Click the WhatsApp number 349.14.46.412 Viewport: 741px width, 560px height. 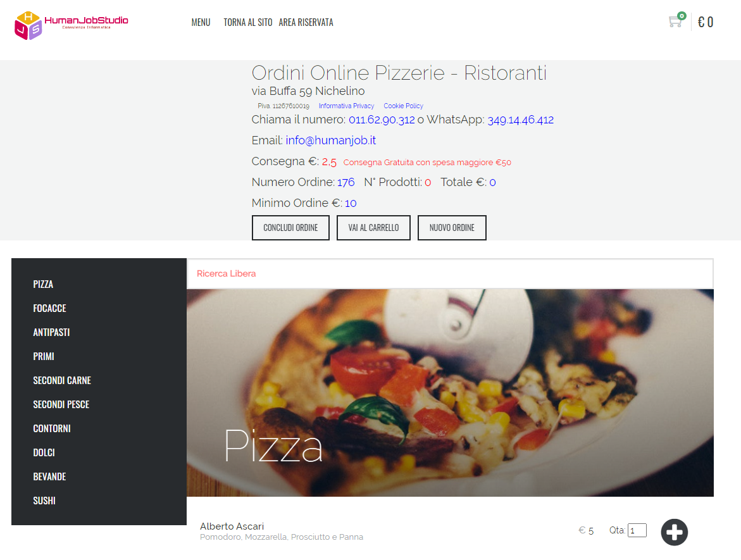tap(520, 120)
